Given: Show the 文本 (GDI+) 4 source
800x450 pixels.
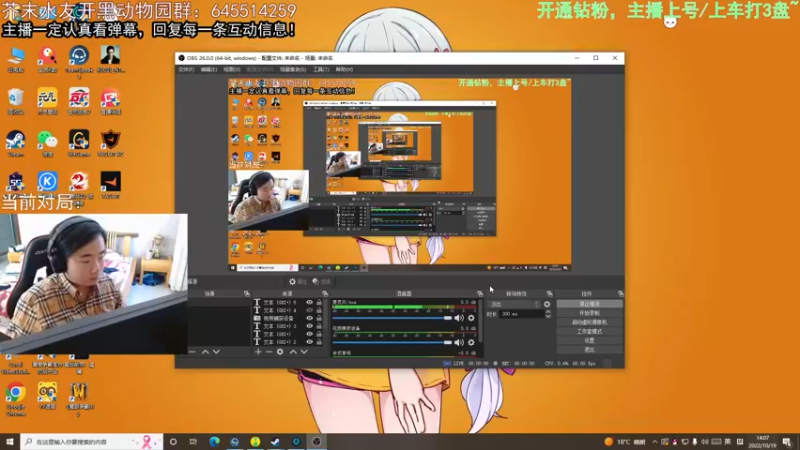Looking at the screenshot, I should (x=309, y=310).
